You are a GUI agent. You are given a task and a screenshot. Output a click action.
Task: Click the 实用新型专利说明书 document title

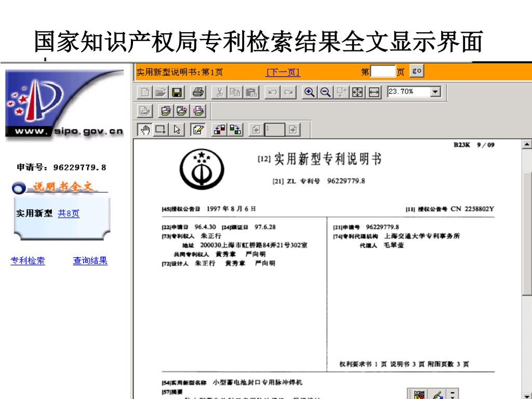[328, 159]
